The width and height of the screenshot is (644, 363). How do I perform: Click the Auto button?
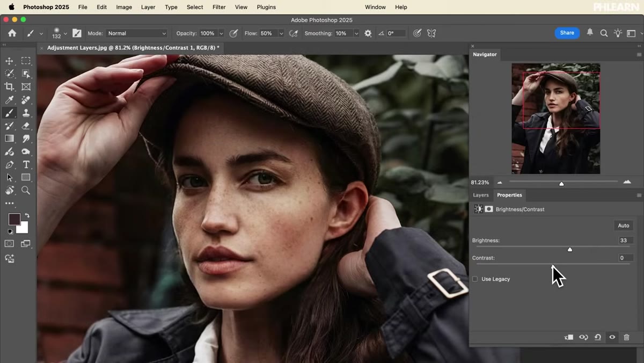tap(624, 226)
